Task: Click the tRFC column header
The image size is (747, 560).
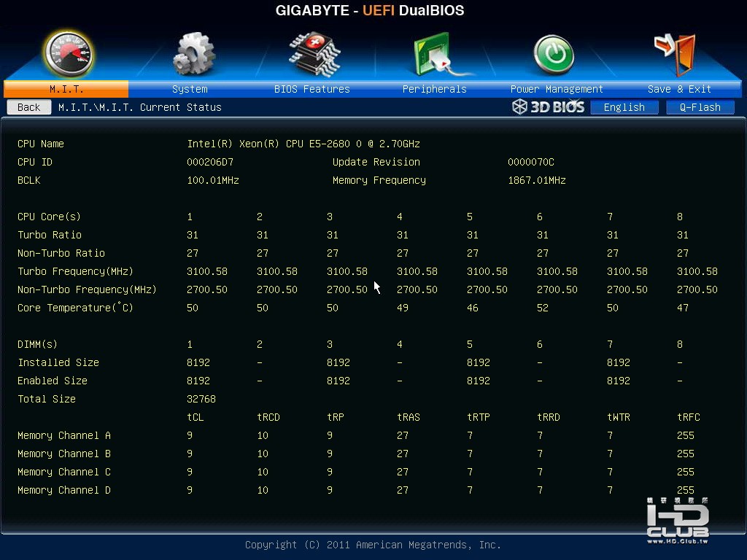Action: 689,417
